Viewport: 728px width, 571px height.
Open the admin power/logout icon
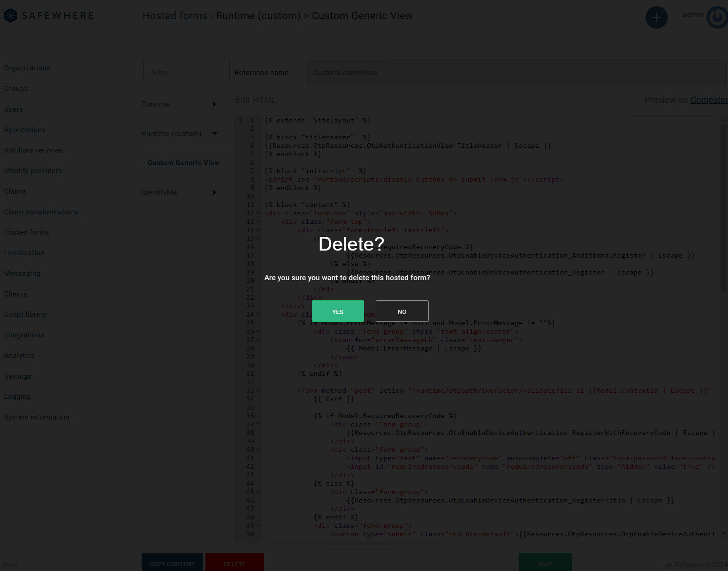pos(717,17)
